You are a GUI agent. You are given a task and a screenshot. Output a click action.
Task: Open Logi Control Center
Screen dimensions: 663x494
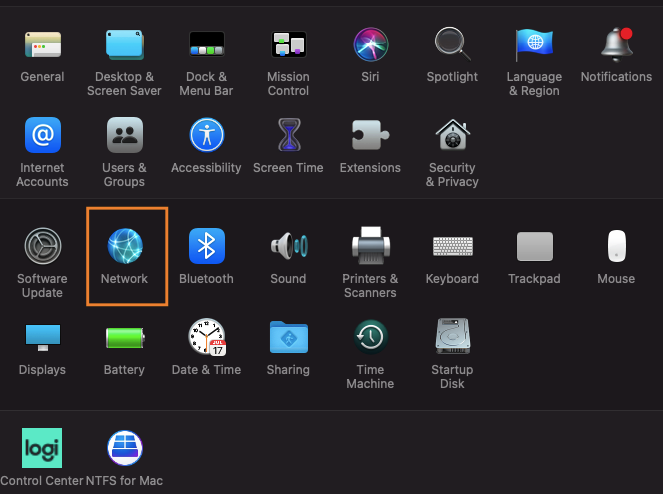pos(42,449)
